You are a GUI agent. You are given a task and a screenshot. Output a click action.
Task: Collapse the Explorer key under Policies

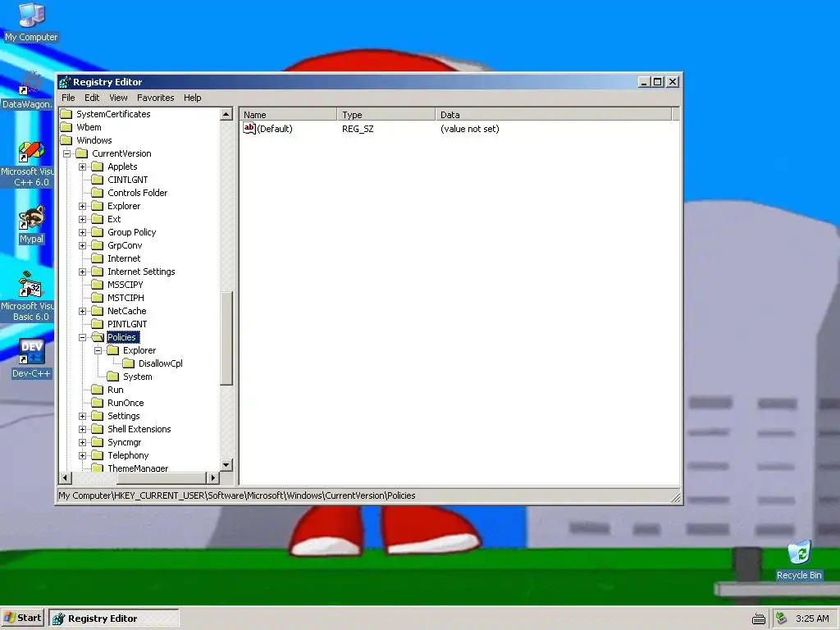[x=98, y=350]
